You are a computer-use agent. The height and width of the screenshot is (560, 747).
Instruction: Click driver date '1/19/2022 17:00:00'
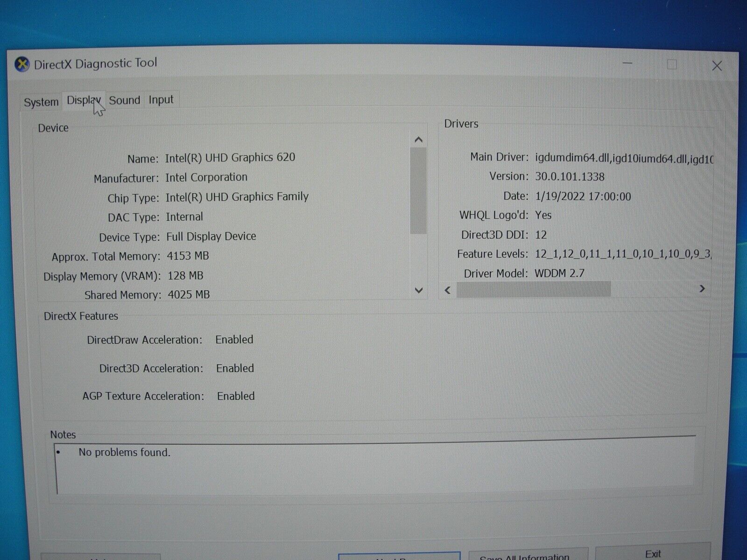pos(583,196)
